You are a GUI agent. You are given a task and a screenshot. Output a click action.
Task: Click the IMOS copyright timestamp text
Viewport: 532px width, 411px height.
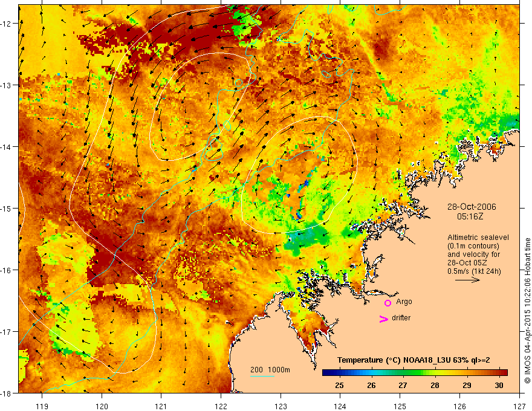point(527,311)
